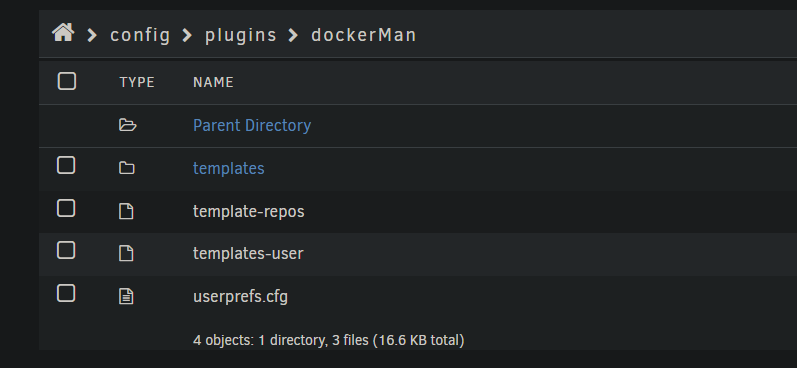Go to the home root icon

pos(63,33)
